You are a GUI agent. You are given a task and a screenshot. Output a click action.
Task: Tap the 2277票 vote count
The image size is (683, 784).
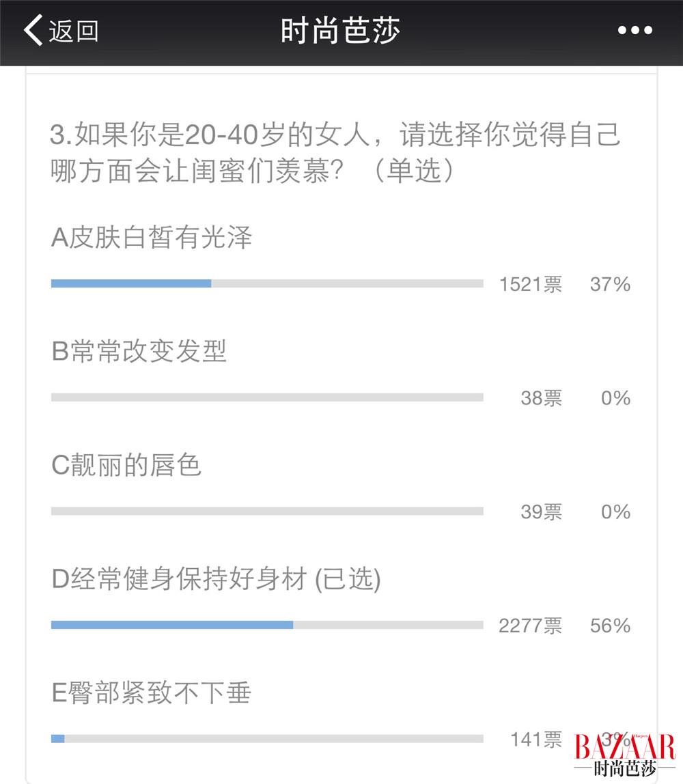[531, 626]
